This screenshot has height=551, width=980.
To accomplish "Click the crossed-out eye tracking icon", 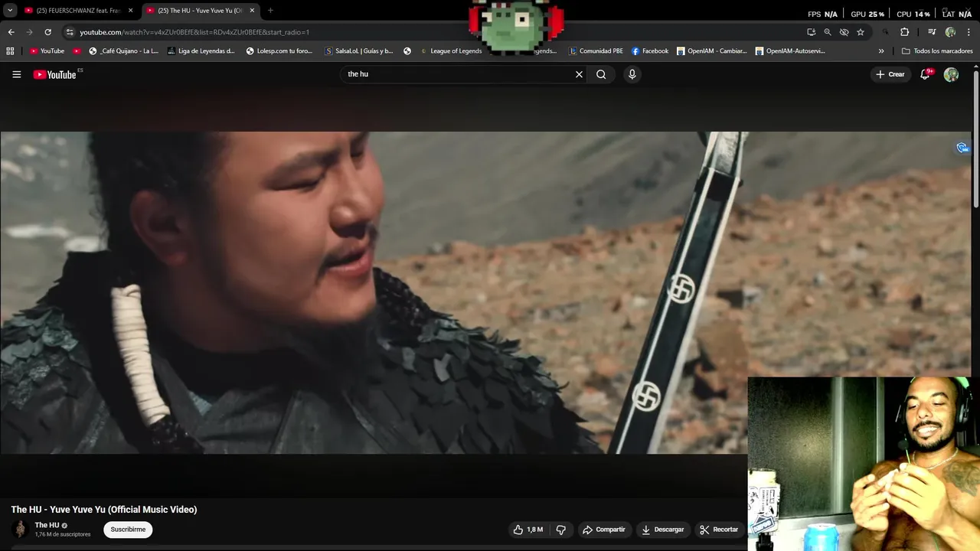I will [x=844, y=32].
